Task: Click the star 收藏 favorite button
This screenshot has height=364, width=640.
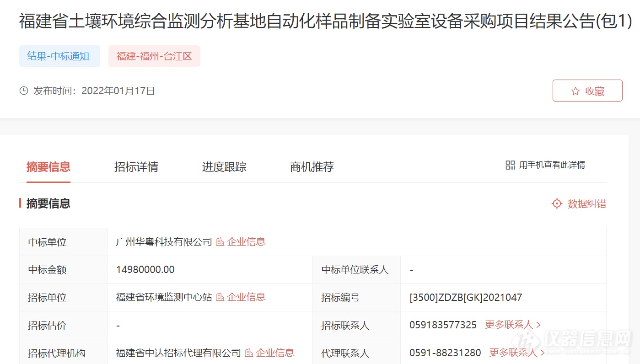Action: pyautogui.click(x=587, y=91)
